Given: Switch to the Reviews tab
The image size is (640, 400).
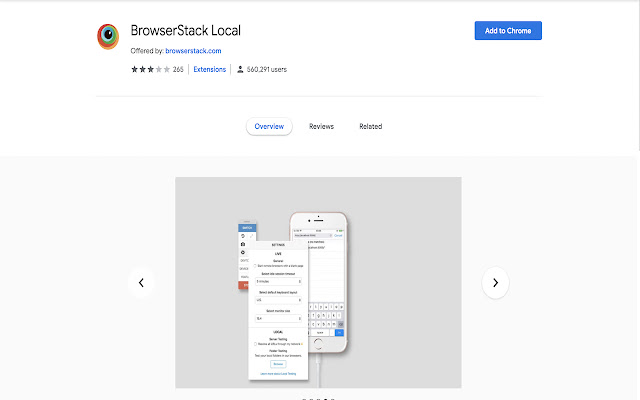Looking at the screenshot, I should coord(321,127).
